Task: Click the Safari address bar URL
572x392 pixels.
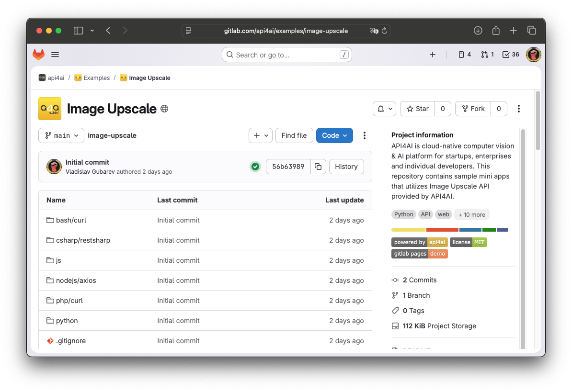Action: click(x=286, y=31)
